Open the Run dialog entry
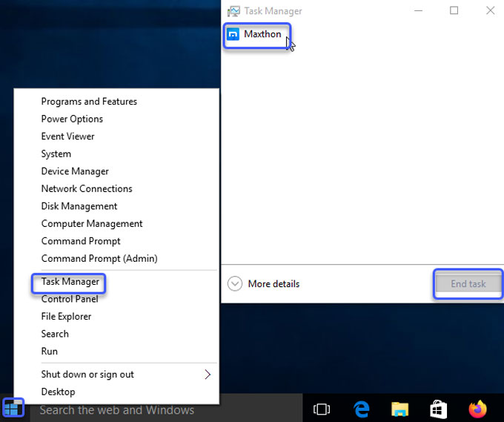 [x=50, y=352]
